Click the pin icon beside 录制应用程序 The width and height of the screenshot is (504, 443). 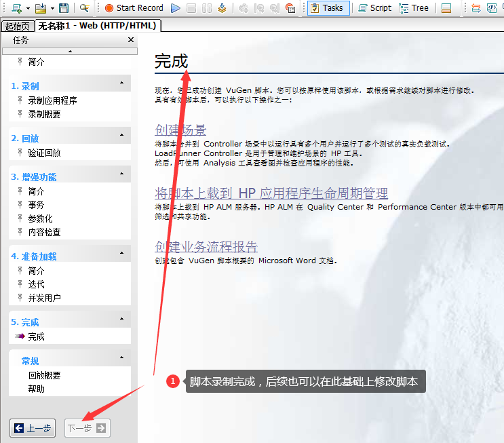(20, 100)
